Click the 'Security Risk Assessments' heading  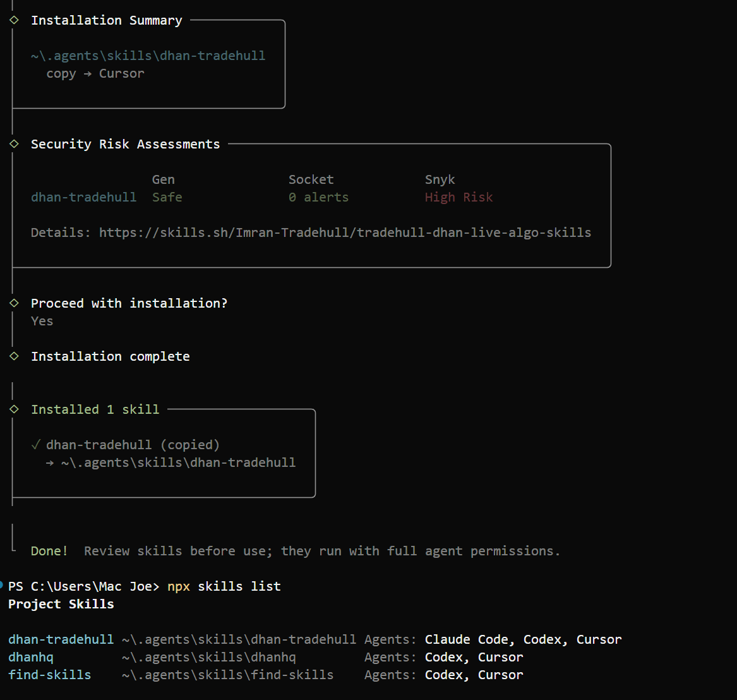pyautogui.click(x=126, y=144)
